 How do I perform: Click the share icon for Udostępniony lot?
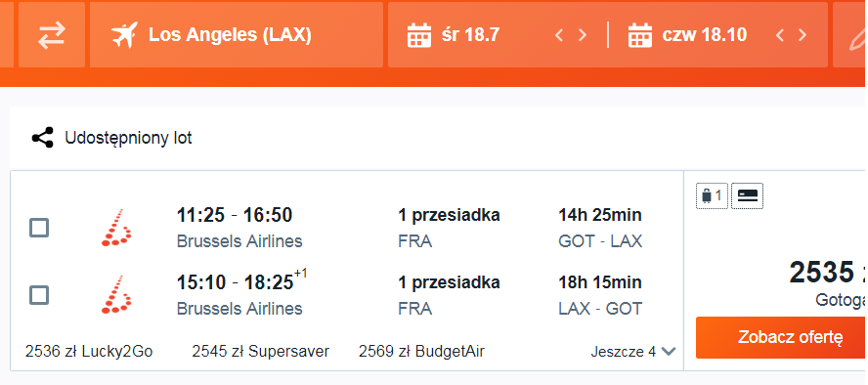click(x=43, y=138)
